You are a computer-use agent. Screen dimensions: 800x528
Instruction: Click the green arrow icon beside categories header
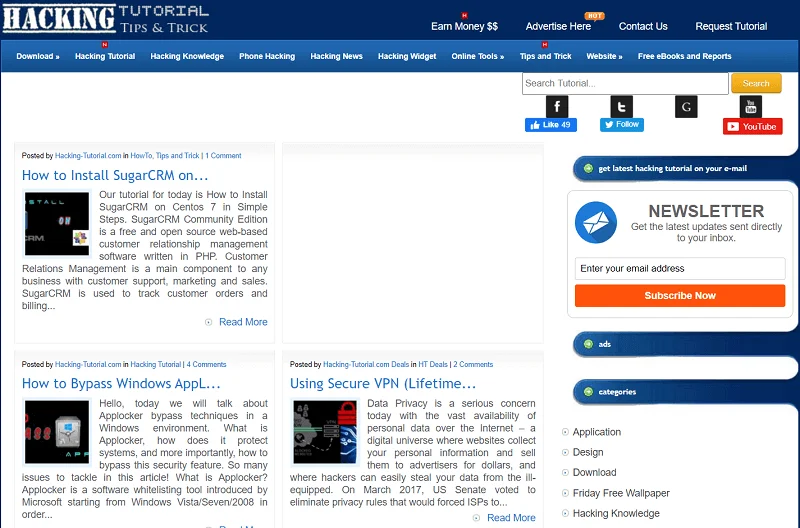tap(588, 392)
